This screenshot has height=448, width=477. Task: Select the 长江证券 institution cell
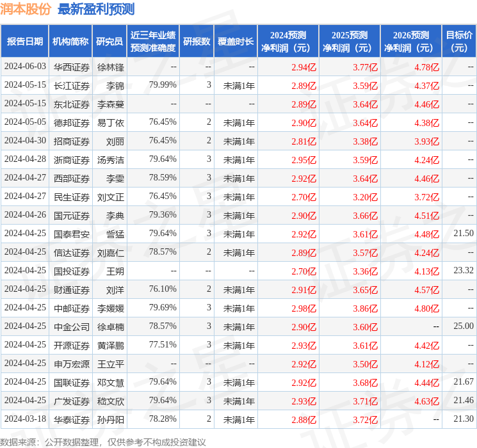pyautogui.click(x=72, y=86)
